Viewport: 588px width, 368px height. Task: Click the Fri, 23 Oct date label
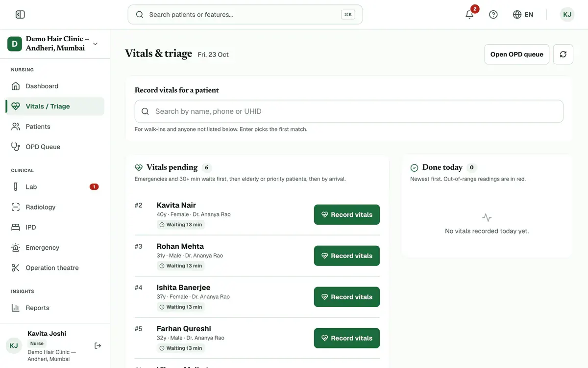pos(213,55)
